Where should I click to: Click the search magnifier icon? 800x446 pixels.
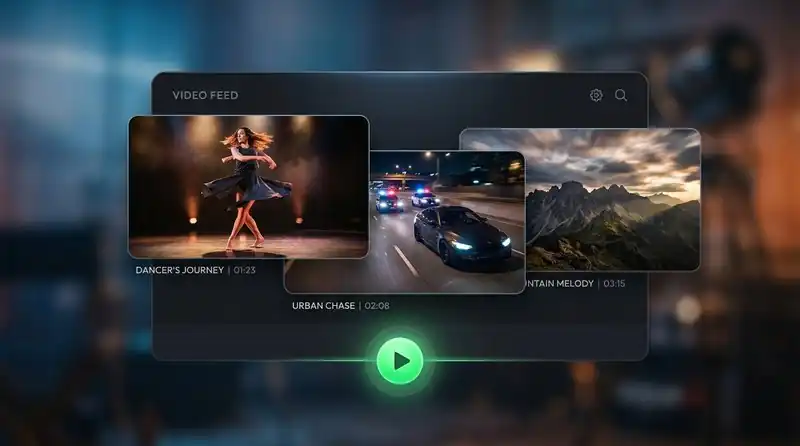tap(621, 95)
